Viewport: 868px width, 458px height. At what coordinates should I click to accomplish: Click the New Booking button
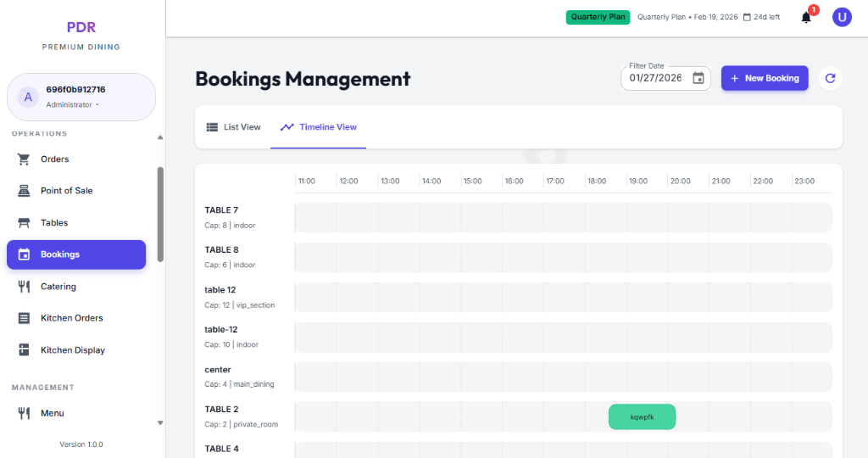765,78
